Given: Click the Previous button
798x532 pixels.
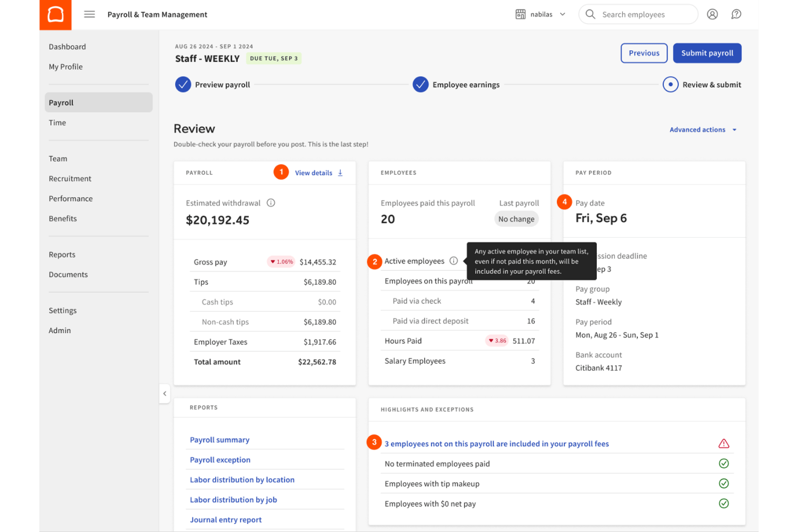Looking at the screenshot, I should point(644,53).
